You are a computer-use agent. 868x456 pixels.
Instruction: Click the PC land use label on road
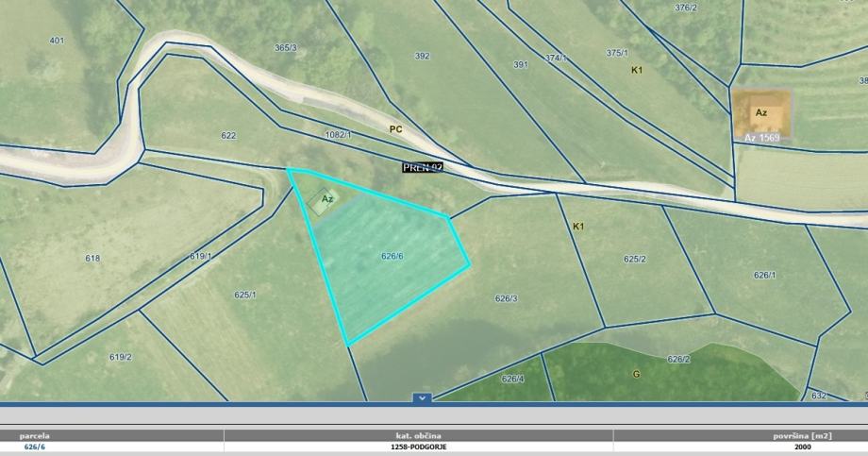click(x=395, y=128)
